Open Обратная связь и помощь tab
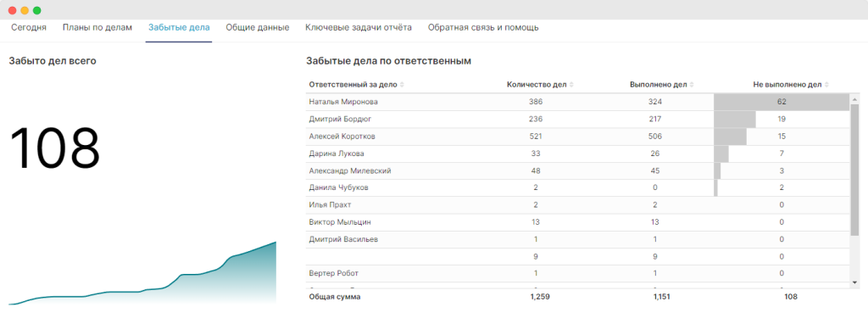Viewport: 868px width, 335px height. click(483, 28)
